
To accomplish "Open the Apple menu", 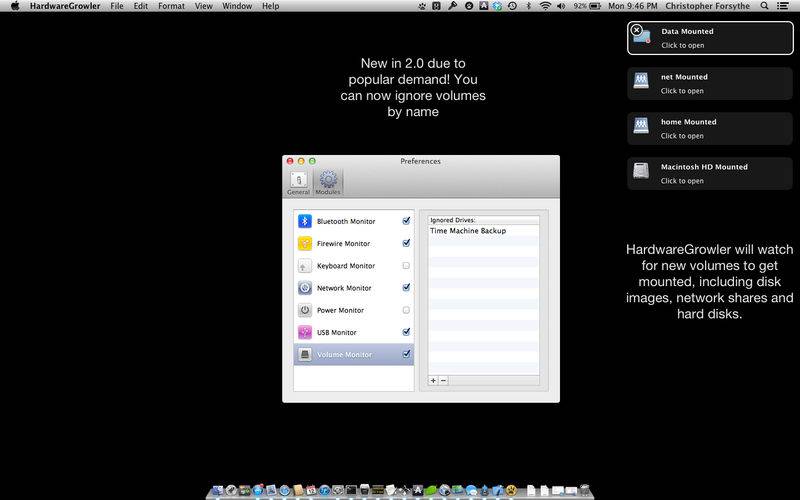I will [x=15, y=6].
